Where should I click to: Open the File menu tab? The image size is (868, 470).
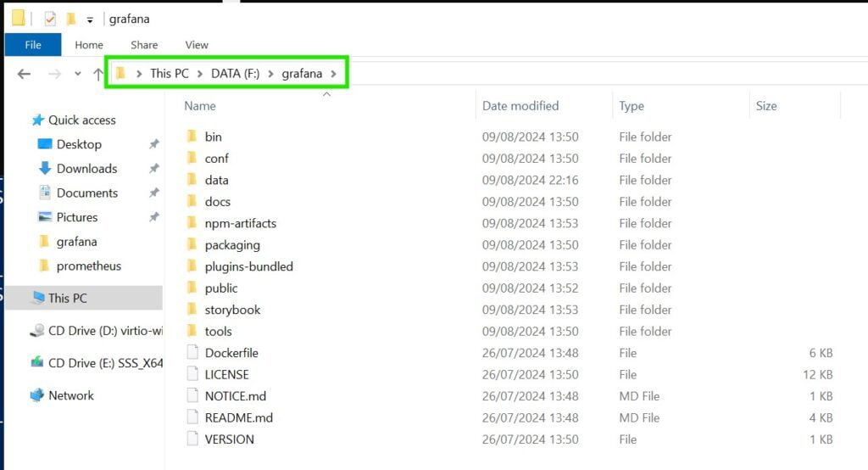tap(32, 45)
